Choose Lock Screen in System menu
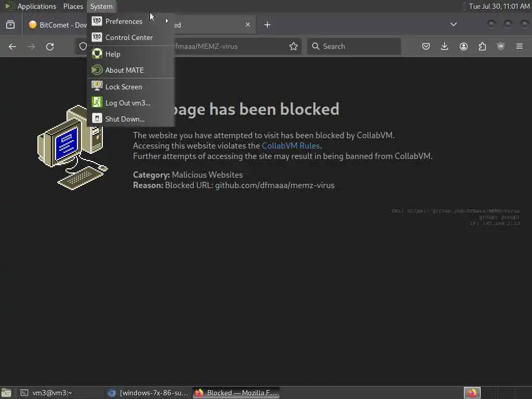The width and height of the screenshot is (532, 399). click(x=130, y=87)
